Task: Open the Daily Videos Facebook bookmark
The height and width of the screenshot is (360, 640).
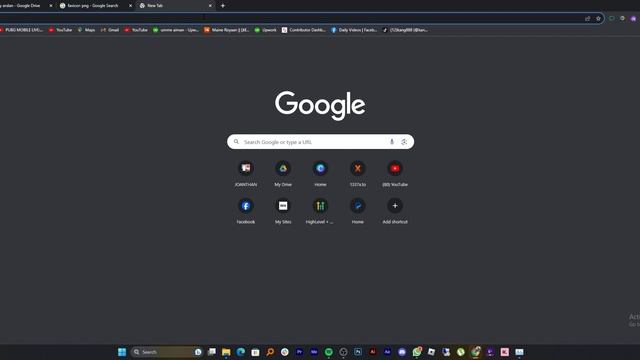Action: (354, 30)
